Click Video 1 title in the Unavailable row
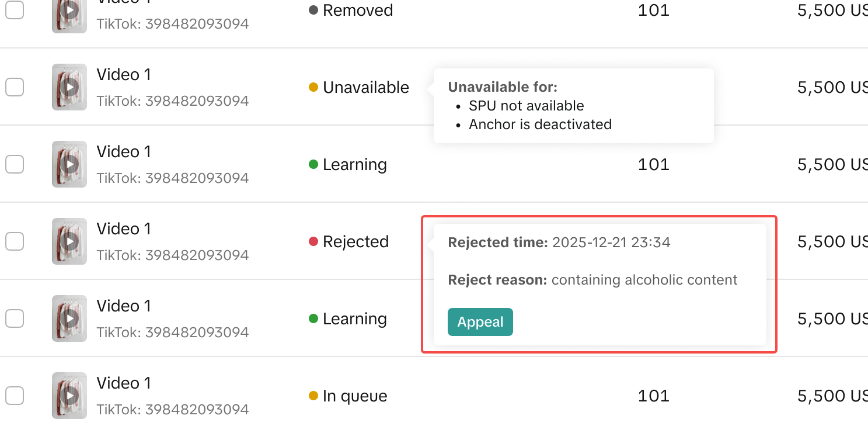Screen dimensions: 868x433 coord(124,74)
